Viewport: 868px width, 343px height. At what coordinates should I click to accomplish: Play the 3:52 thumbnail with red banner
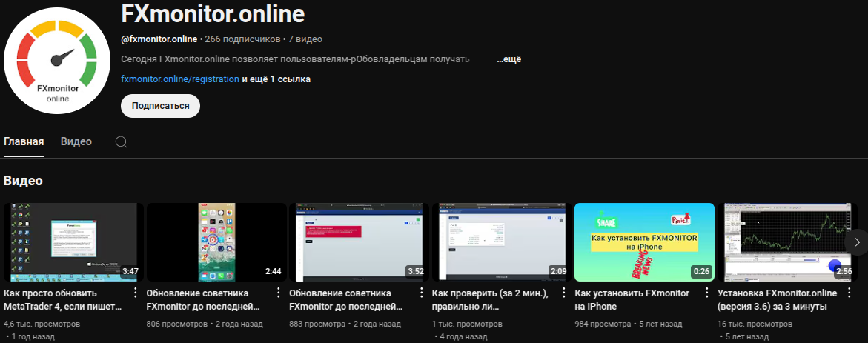pos(360,242)
